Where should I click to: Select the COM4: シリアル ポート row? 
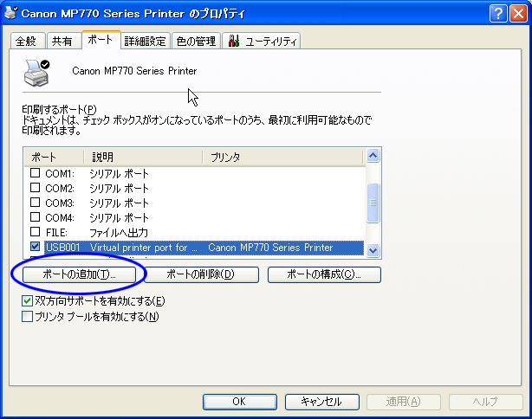coord(194,217)
